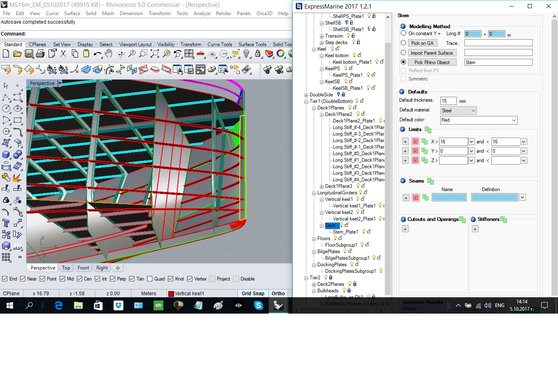Image resolution: width=558 pixels, height=392 pixels.
Task: Select the Pan hand tool
Action: coord(109,54)
